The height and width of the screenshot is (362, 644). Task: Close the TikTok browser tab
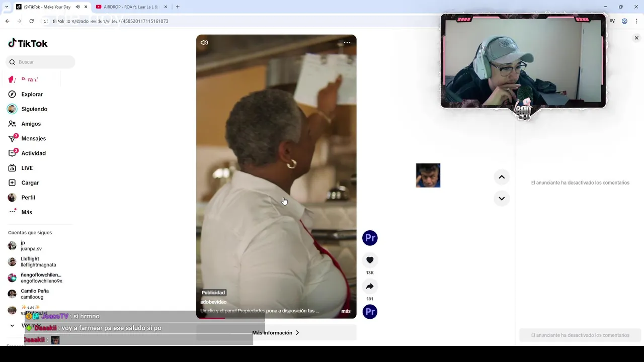tap(86, 7)
